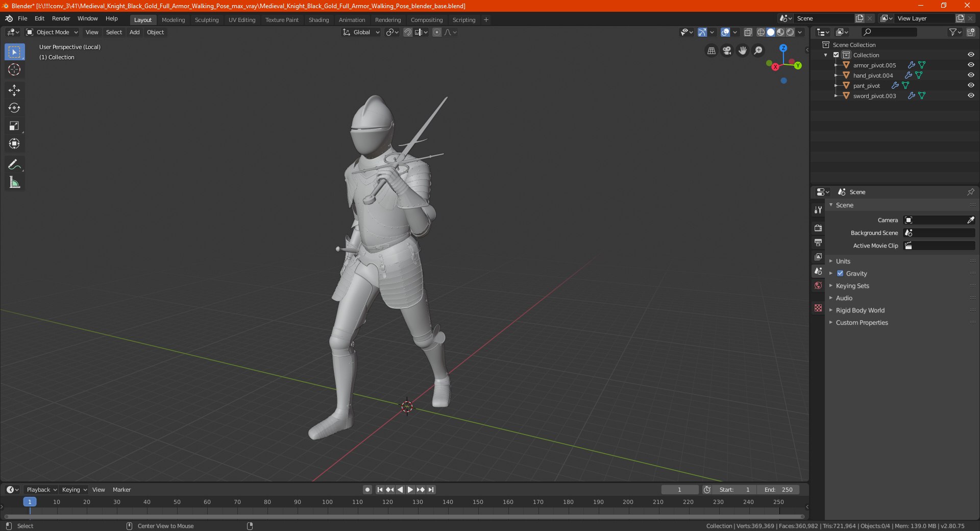Open the outliner filter funnel
Image resolution: width=980 pixels, height=531 pixels.
[955, 32]
